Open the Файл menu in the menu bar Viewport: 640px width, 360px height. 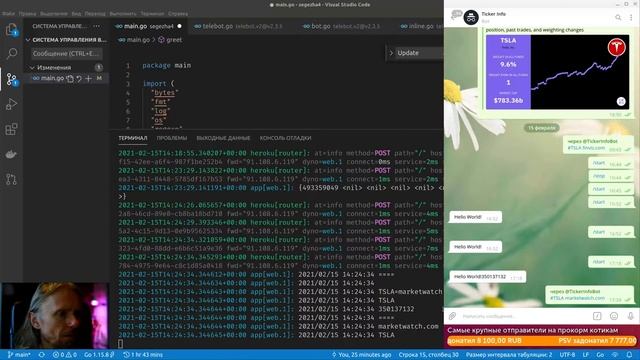(9, 13)
